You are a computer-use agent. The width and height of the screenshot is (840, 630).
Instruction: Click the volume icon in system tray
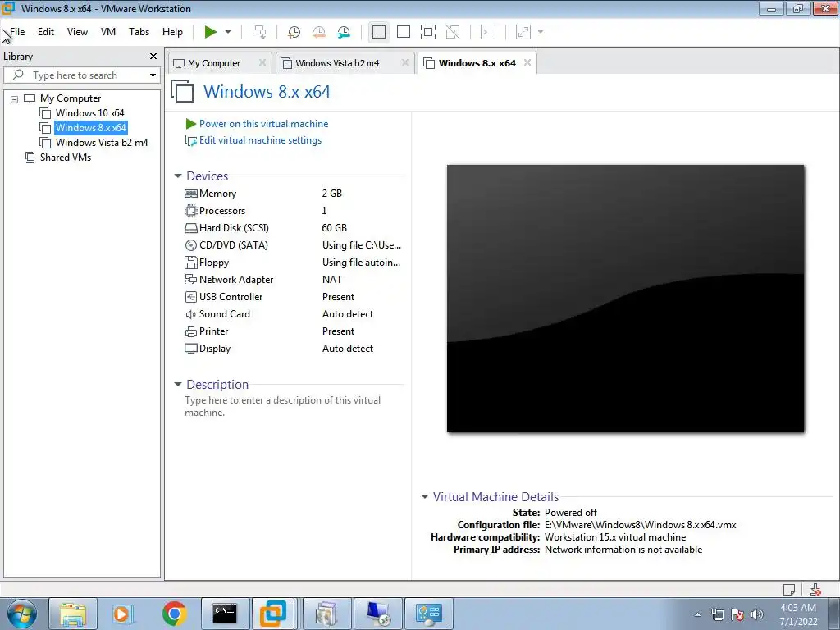[x=757, y=614]
